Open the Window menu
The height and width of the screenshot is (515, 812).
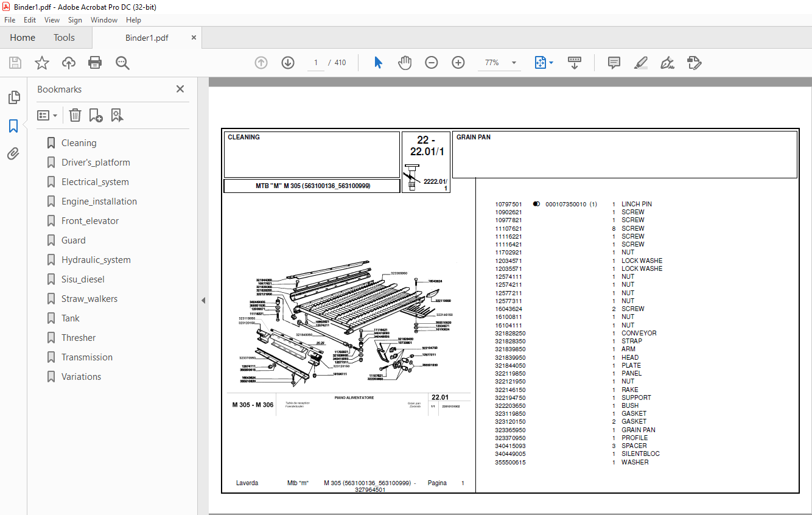[x=104, y=20]
